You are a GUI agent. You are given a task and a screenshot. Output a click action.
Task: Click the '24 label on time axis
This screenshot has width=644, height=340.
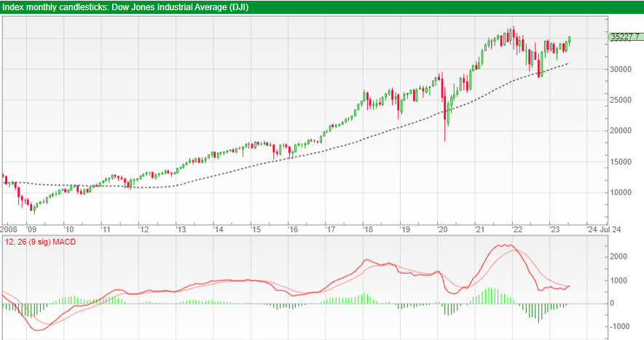pos(592,229)
